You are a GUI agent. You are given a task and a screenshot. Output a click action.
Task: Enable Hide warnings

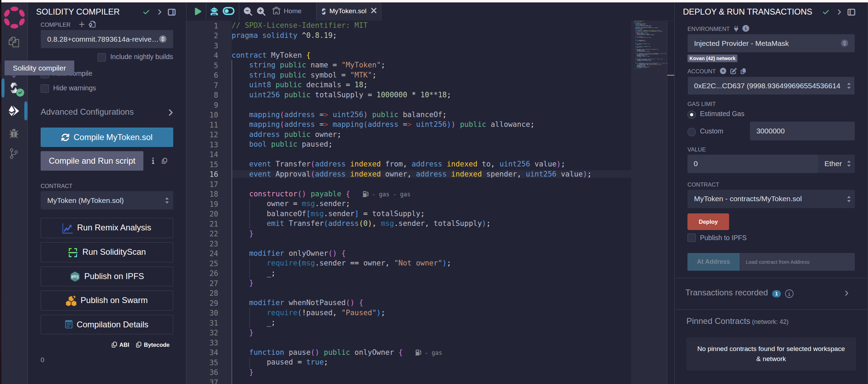45,89
